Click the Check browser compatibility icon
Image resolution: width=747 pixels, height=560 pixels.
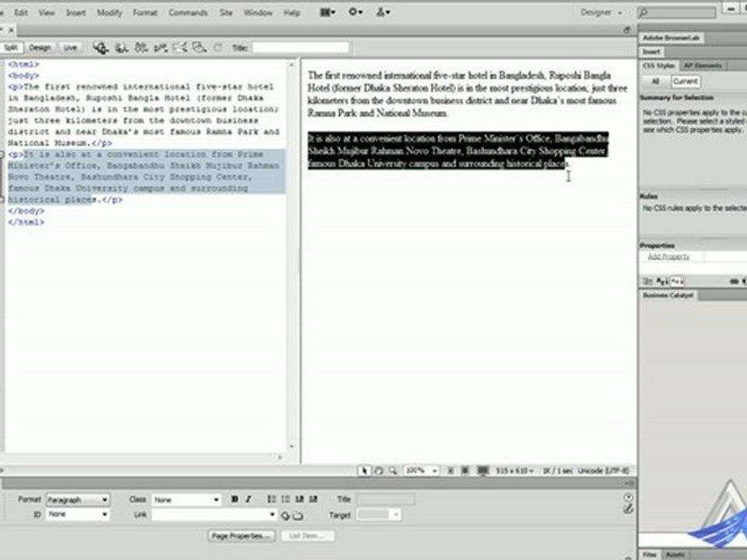[x=180, y=47]
